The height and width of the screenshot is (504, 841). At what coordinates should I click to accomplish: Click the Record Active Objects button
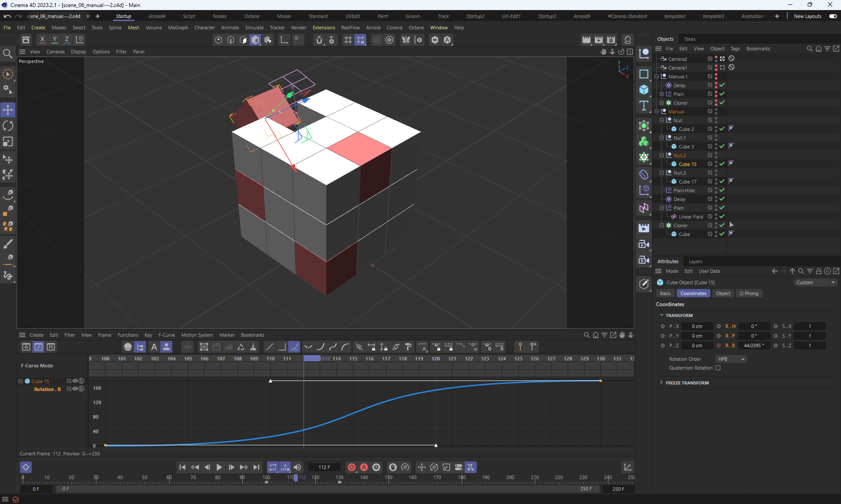click(x=351, y=467)
